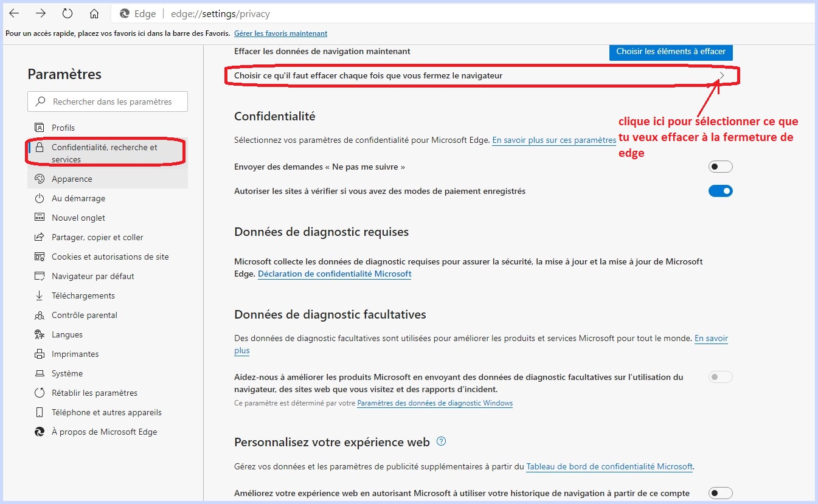The width and height of the screenshot is (818, 504).
Task: Click the share icon for Partager, copier et coller
Action: tap(40, 237)
